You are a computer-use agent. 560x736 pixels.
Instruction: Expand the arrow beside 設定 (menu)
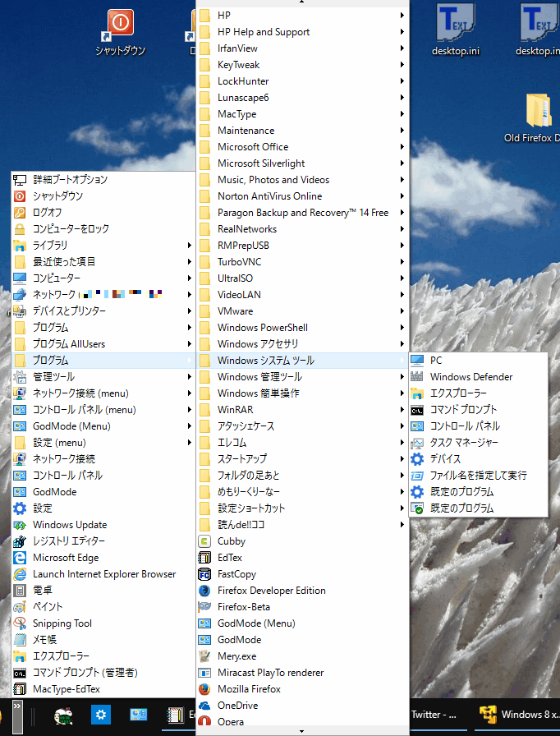point(190,443)
